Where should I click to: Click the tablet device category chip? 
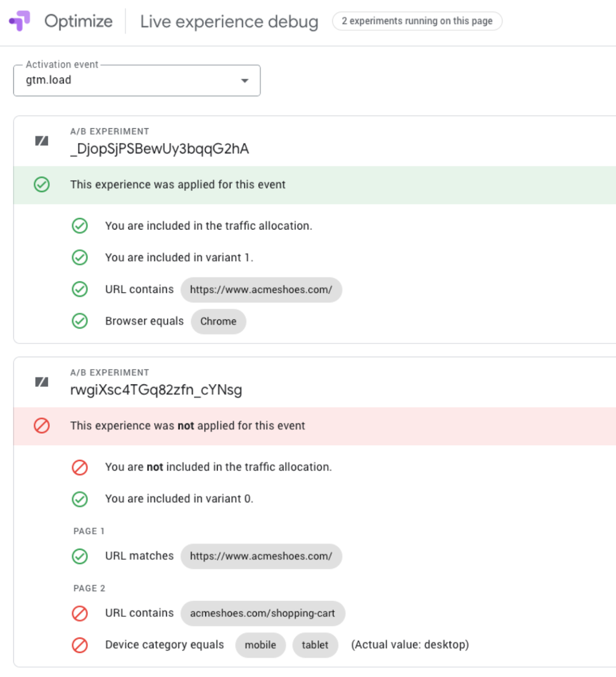[x=315, y=645]
